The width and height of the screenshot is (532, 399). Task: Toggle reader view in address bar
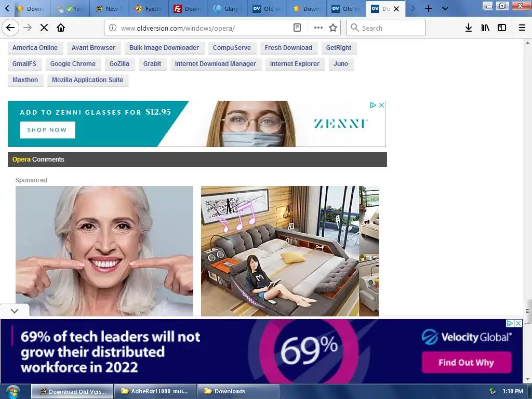tap(297, 28)
